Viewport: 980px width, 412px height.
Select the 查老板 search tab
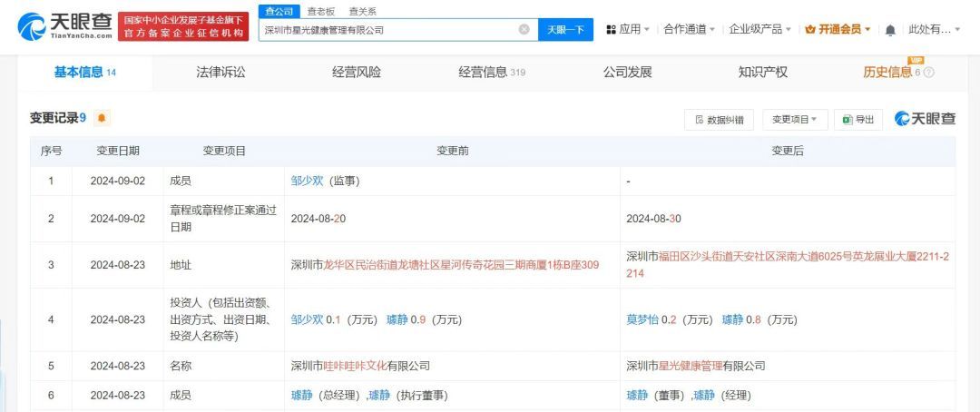[x=318, y=11]
